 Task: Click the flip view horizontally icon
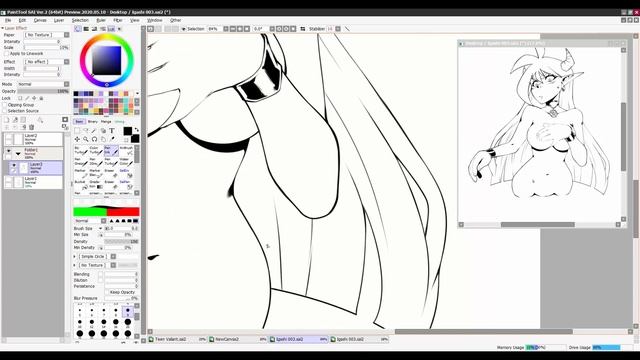click(x=303, y=29)
